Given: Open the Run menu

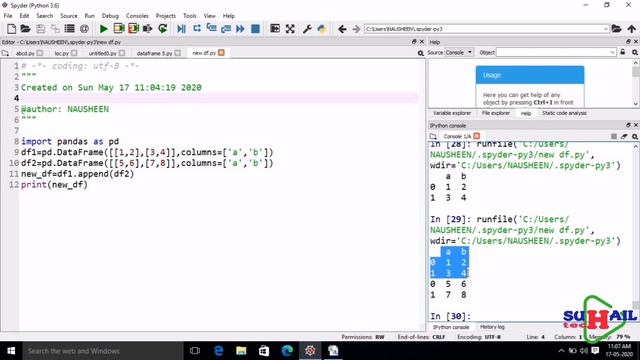Looking at the screenshot, I should (x=89, y=16).
